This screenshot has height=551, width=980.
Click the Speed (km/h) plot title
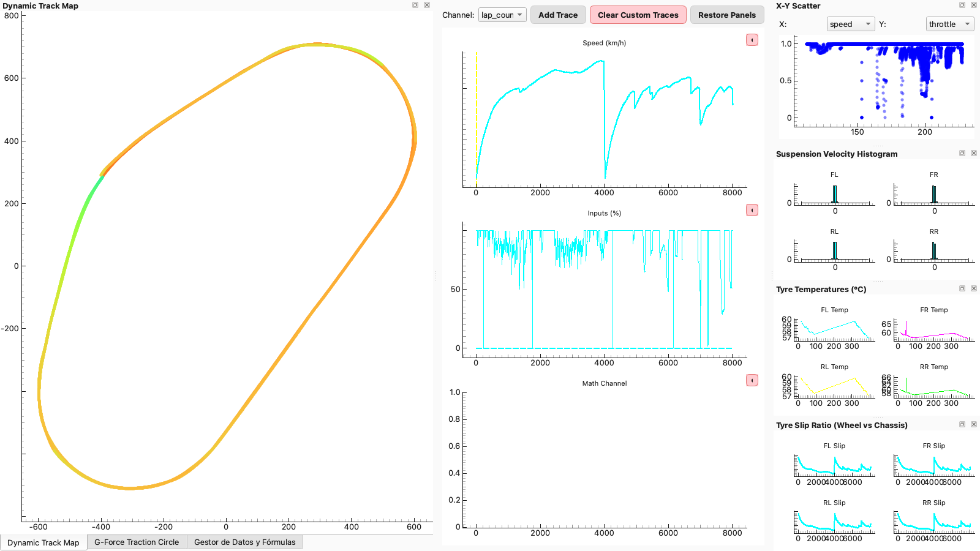[x=605, y=43]
